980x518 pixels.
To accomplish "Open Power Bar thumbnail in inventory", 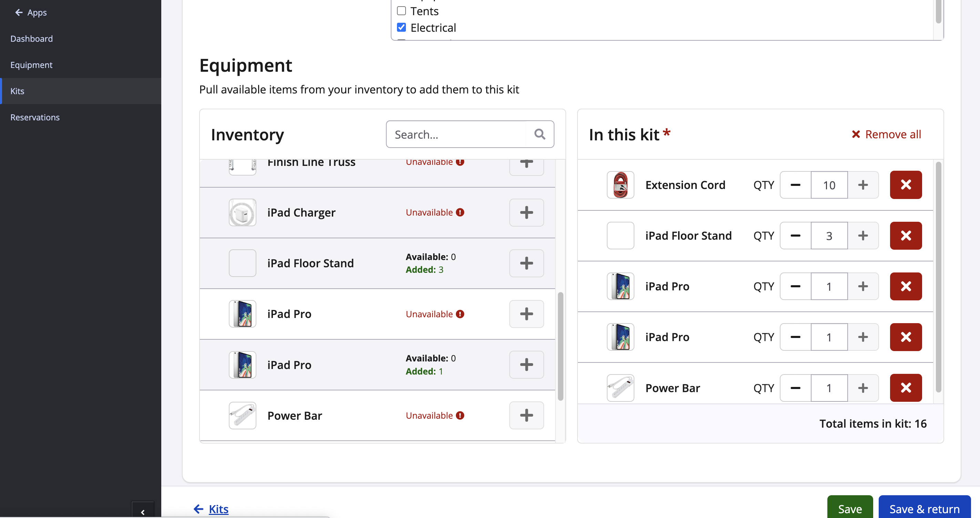I will tap(242, 416).
